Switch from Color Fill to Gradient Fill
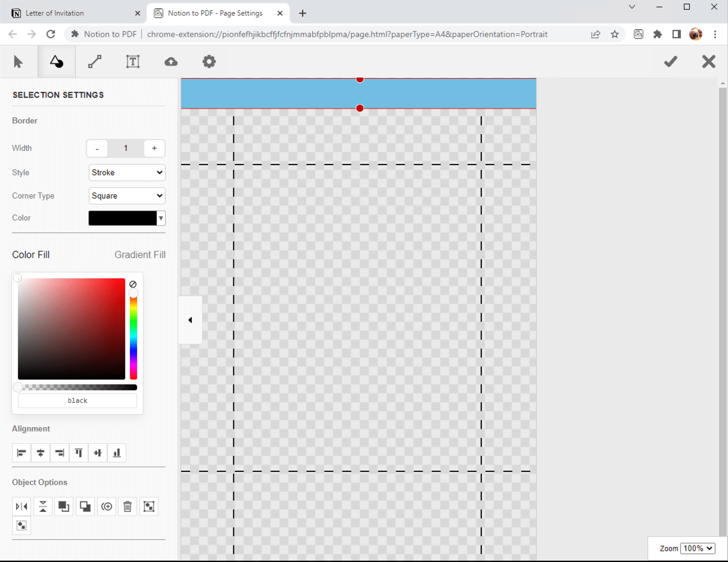 [140, 254]
